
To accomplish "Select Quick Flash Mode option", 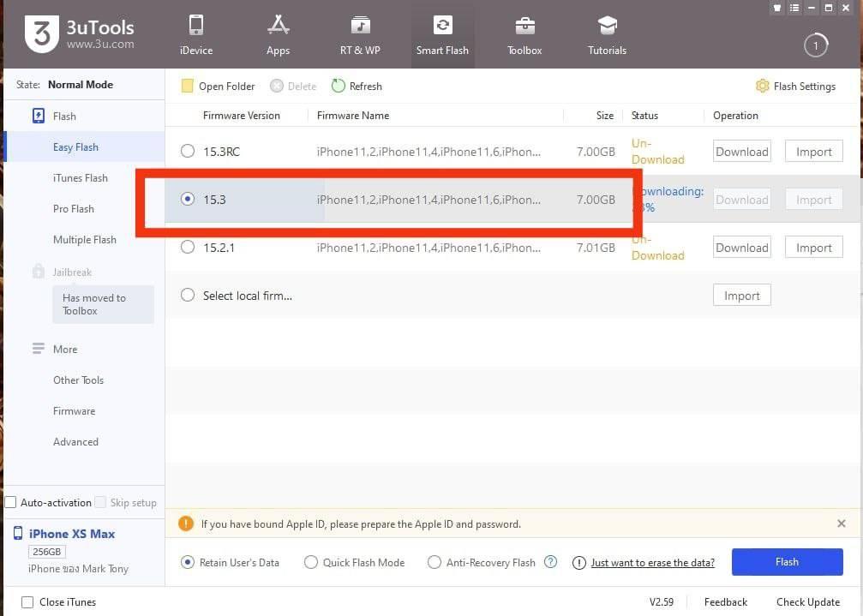I will coord(311,562).
